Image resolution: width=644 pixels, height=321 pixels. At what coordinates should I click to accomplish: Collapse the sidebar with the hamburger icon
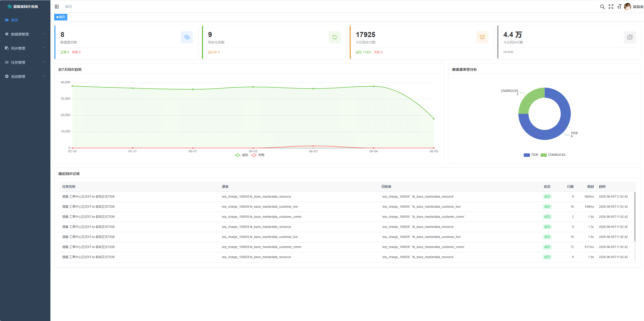point(57,7)
